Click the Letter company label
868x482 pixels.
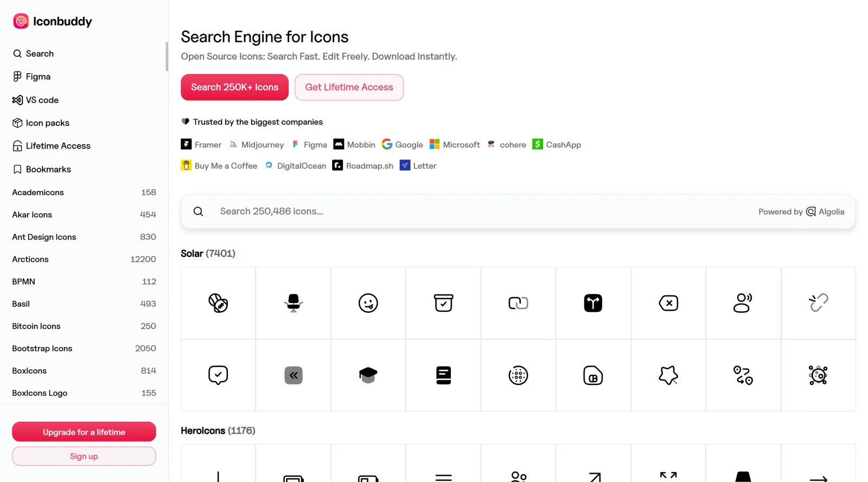point(425,166)
